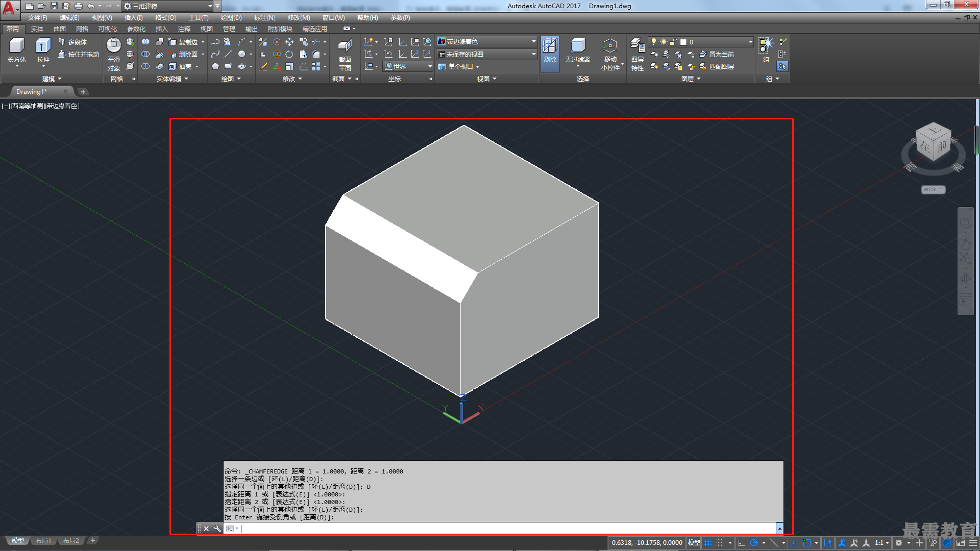This screenshot has height=551, width=980.
Task: Toggle snap mode dotted grid in status bar
Action: click(x=720, y=543)
